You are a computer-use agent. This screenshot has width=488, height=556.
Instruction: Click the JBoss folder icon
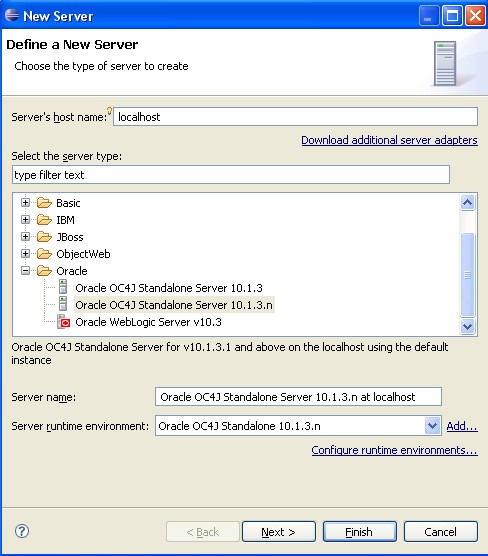point(44,237)
